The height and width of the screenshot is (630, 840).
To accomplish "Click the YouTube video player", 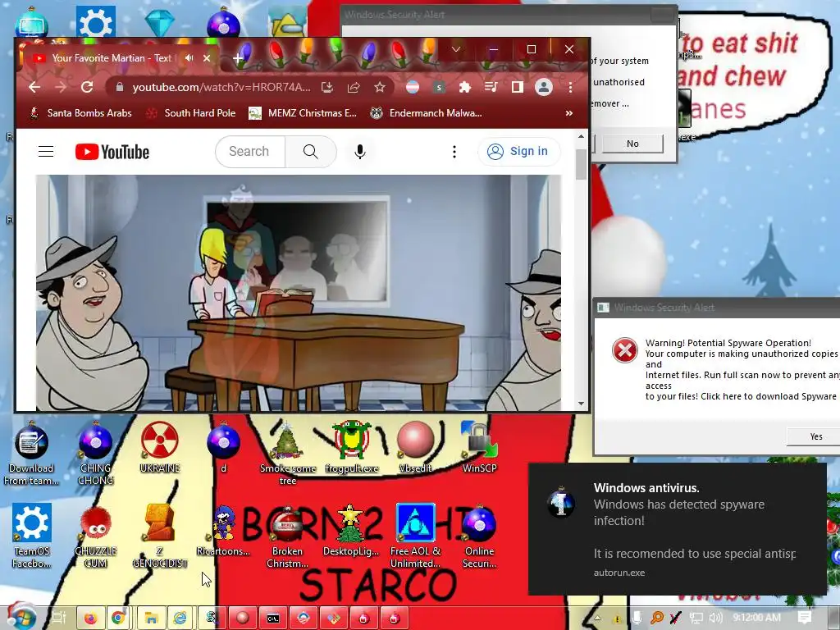I will pyautogui.click(x=299, y=293).
